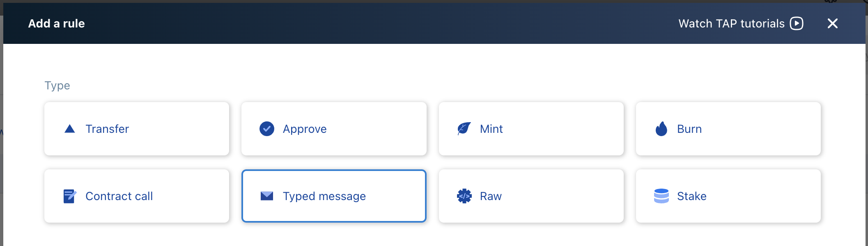The image size is (868, 246).
Task: Click the Burn flame icon
Action: tap(661, 128)
